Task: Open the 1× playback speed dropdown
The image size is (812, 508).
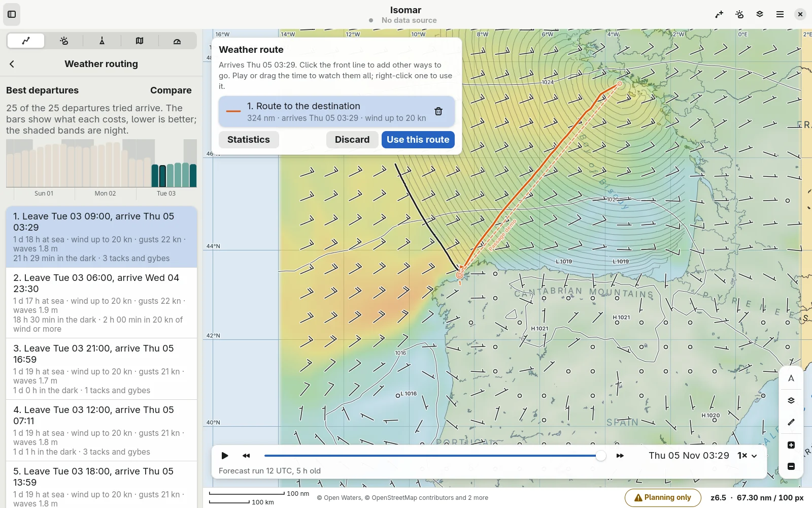Action: pos(747,456)
